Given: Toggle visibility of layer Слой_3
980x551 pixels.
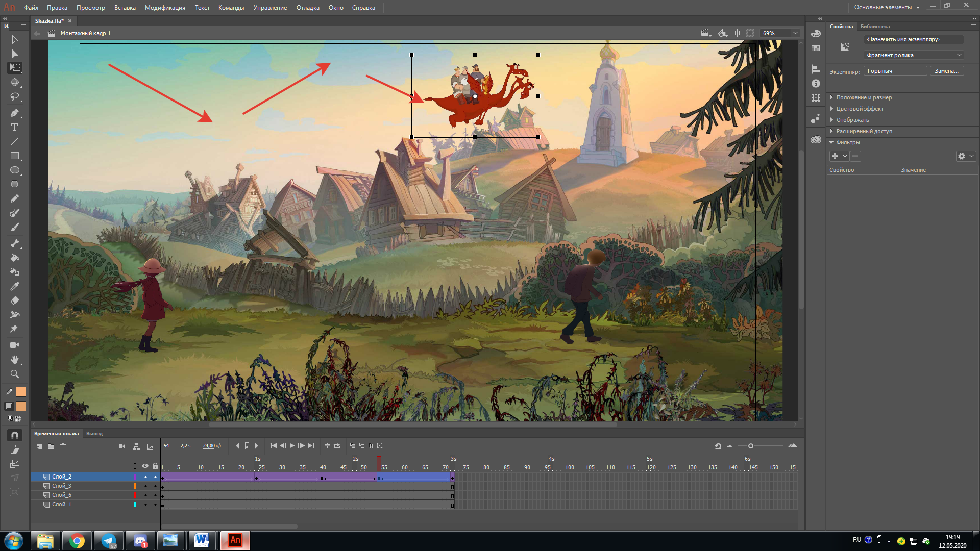Looking at the screenshot, I should click(145, 486).
